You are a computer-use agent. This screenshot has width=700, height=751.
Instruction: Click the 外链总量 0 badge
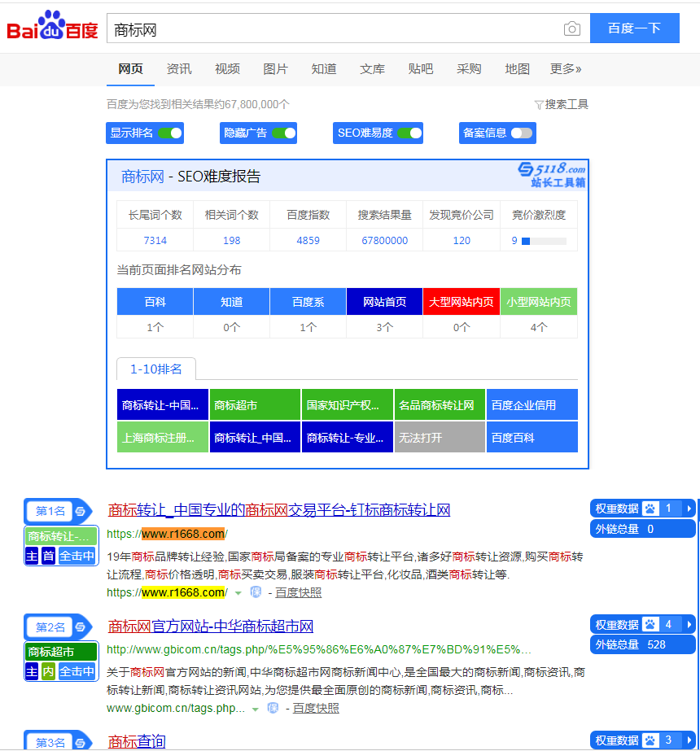(642, 529)
